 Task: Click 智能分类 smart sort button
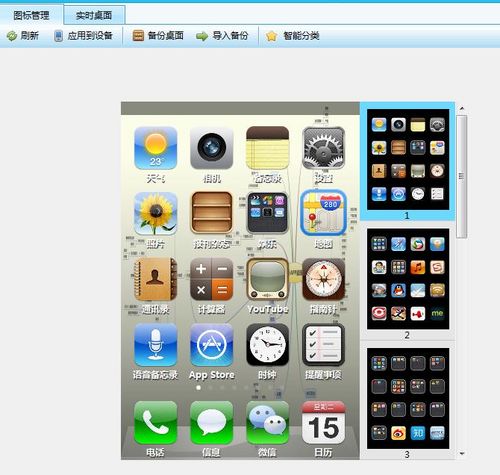(x=293, y=36)
